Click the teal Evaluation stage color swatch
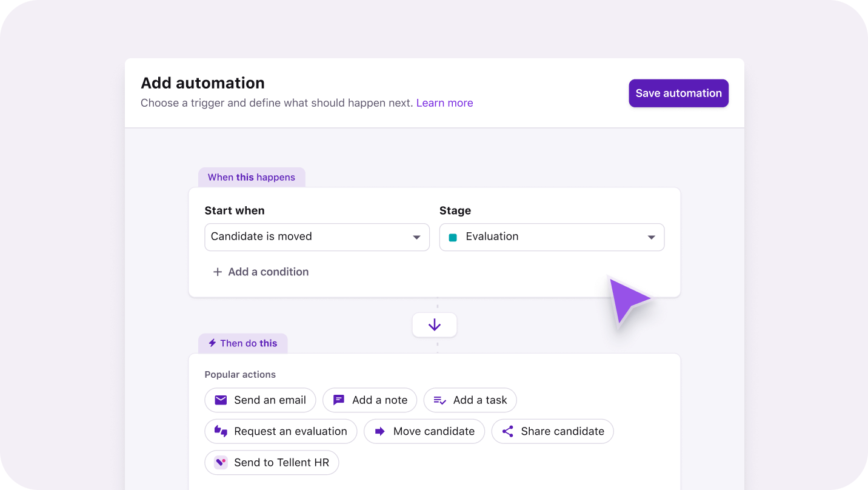 [x=452, y=237]
